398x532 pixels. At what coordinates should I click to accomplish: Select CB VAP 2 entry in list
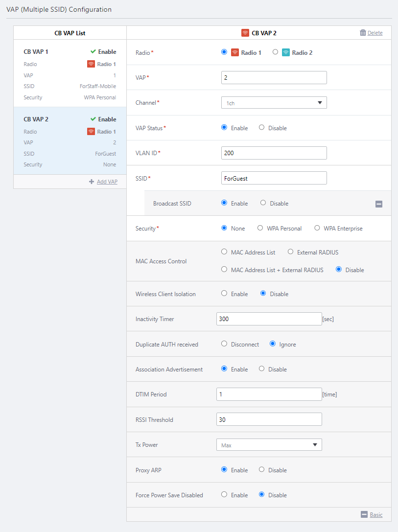click(70, 141)
